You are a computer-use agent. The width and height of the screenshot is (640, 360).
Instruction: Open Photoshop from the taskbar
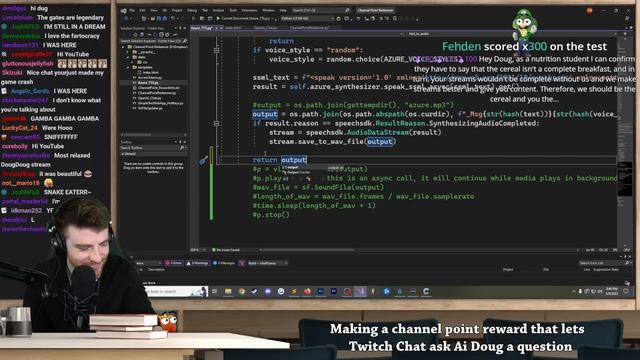click(321, 291)
